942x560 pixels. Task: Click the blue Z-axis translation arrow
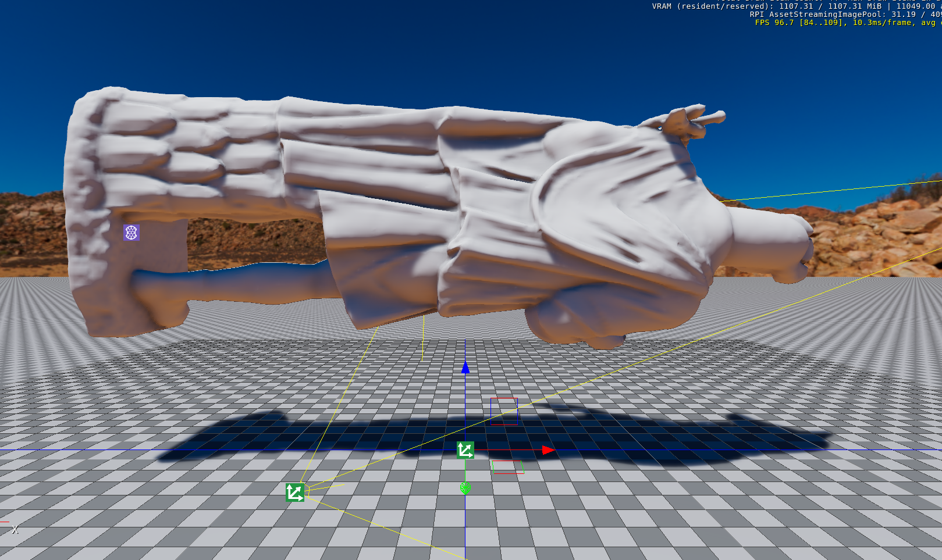pos(465,368)
